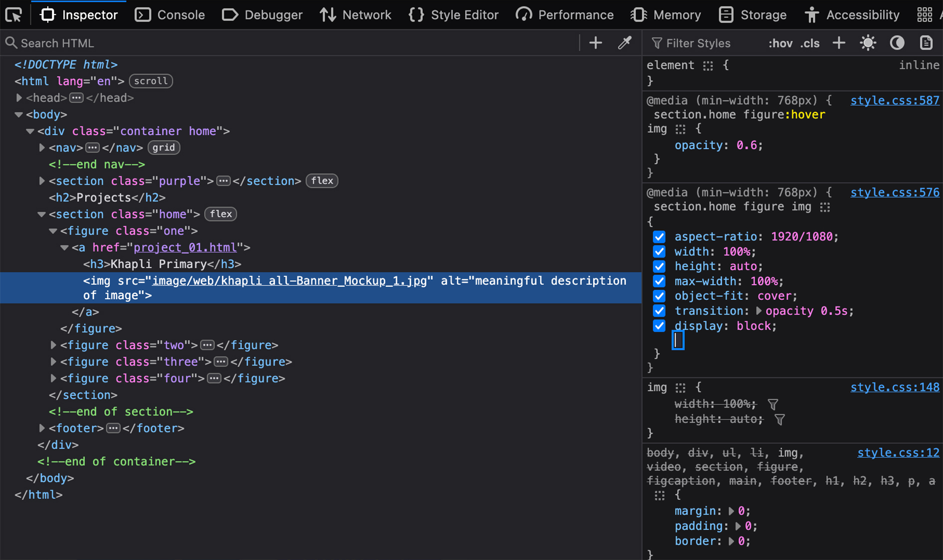
Task: Toggle the grid overlay badge on nav
Action: 164,148
